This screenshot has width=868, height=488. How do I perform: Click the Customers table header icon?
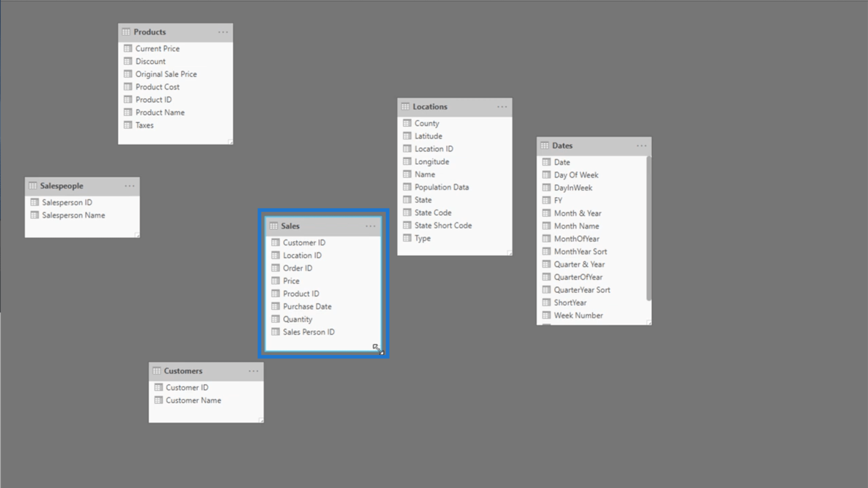click(157, 371)
